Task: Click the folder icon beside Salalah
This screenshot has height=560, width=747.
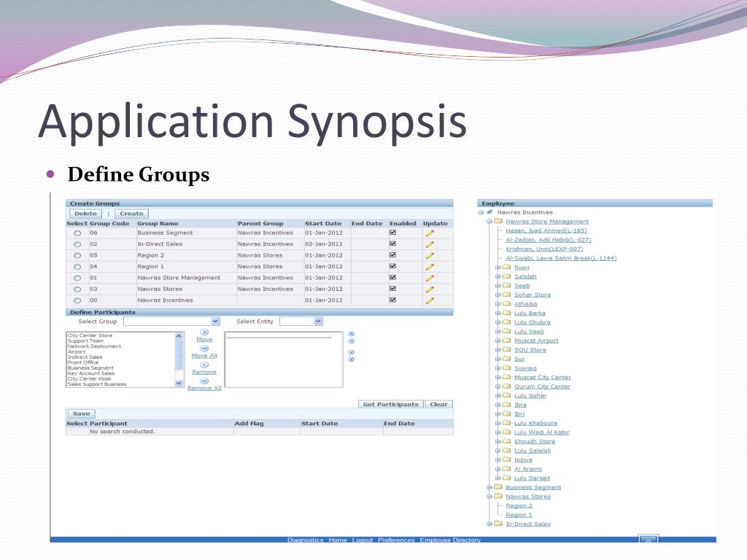Action: pyautogui.click(x=507, y=276)
